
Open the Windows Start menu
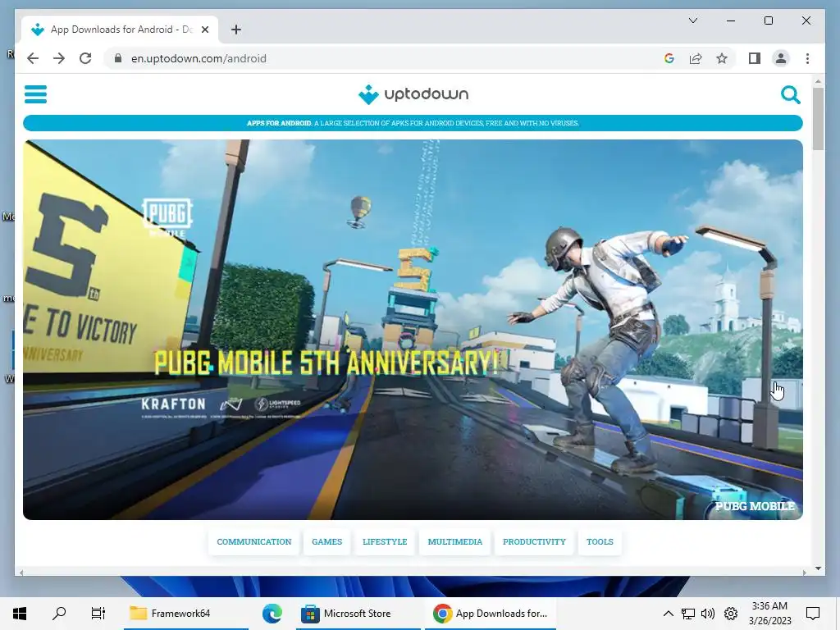[20, 614]
